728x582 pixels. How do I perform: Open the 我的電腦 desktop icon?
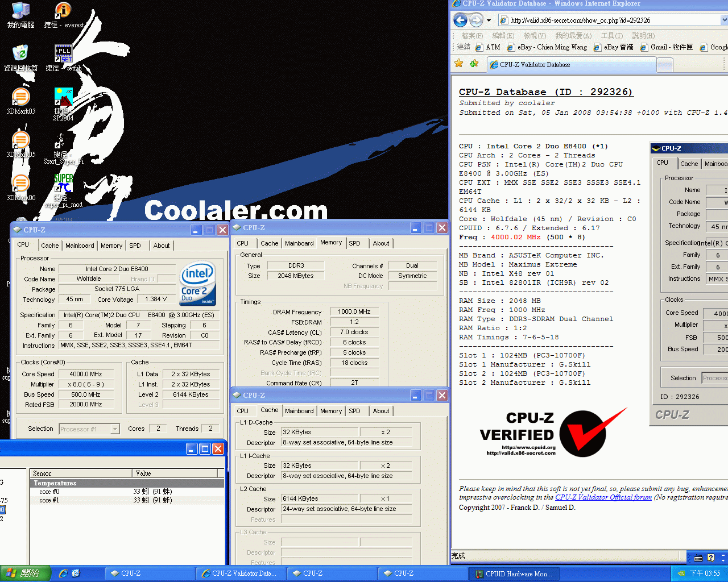click(x=20, y=15)
